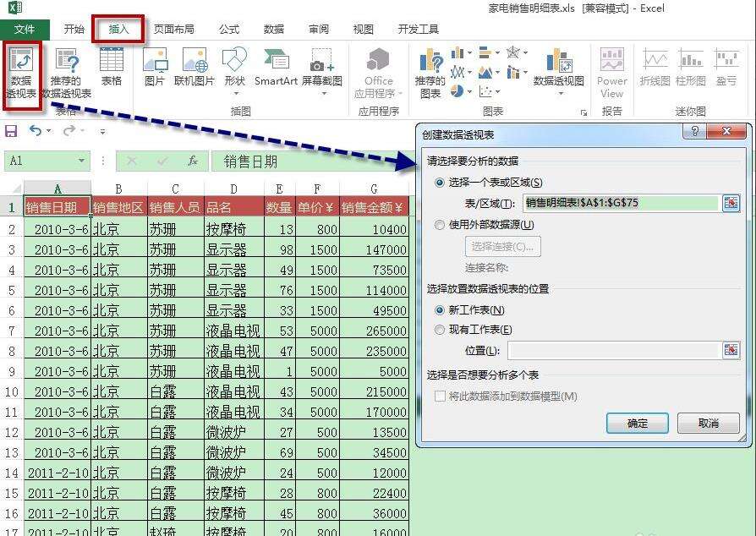The height and width of the screenshot is (536, 756).
Task: Insert an area chart from the chart gallery
Action: 489,73
